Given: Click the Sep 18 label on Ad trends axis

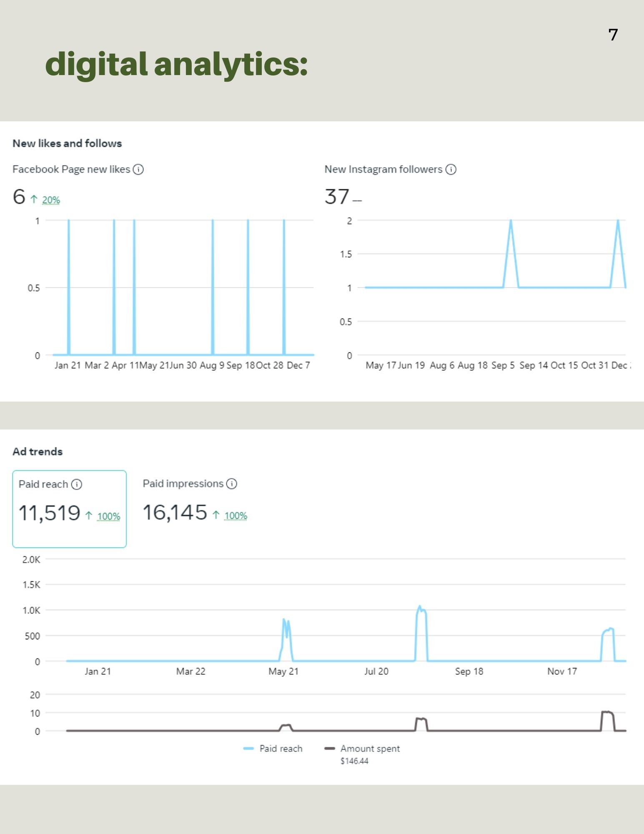Looking at the screenshot, I should (x=469, y=671).
